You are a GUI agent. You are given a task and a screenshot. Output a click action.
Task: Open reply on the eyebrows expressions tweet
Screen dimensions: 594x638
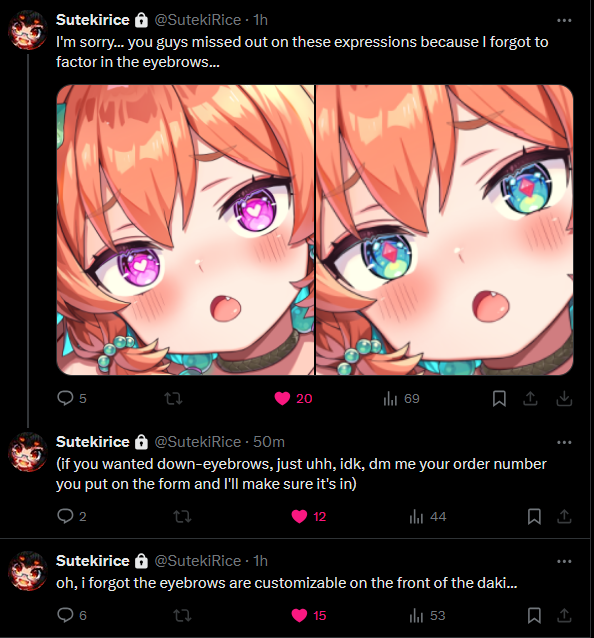coord(71,398)
